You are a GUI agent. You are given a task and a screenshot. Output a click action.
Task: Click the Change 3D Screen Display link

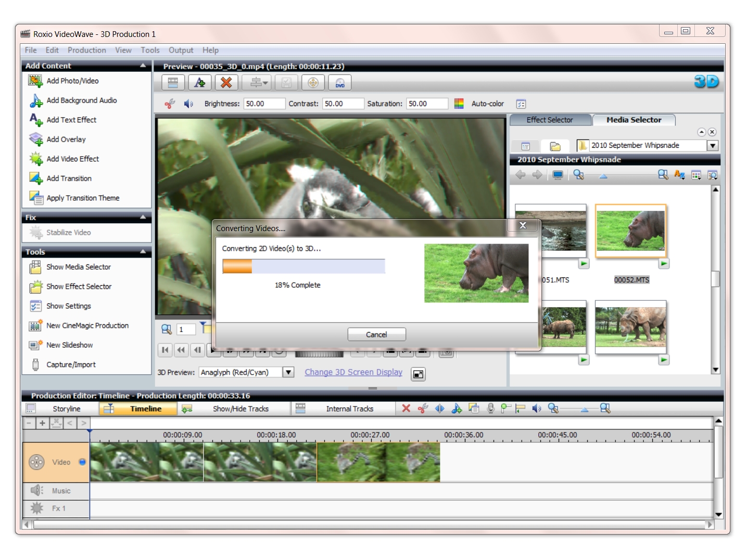(x=353, y=372)
